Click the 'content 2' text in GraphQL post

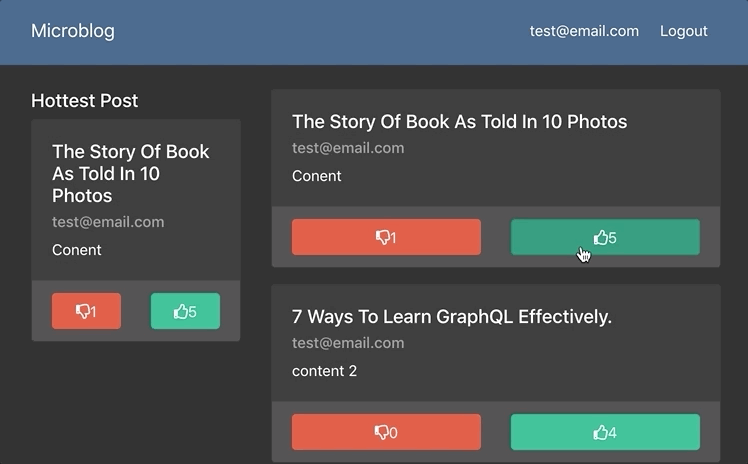[x=324, y=371]
